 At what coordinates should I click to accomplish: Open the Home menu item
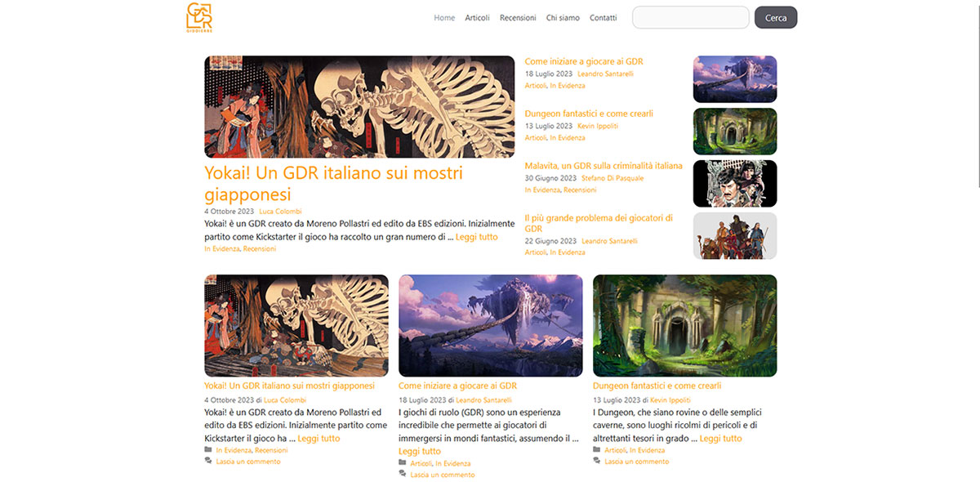pos(444,17)
